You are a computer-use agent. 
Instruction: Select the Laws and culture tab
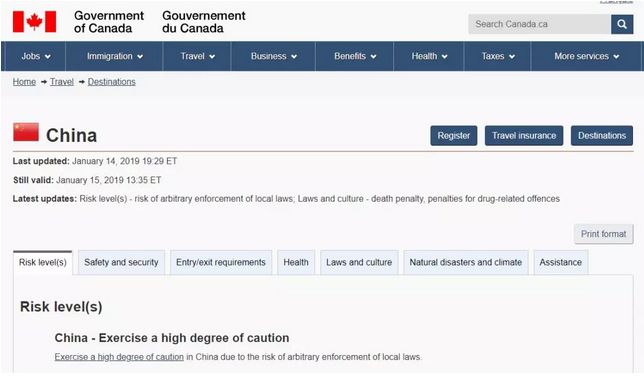359,262
